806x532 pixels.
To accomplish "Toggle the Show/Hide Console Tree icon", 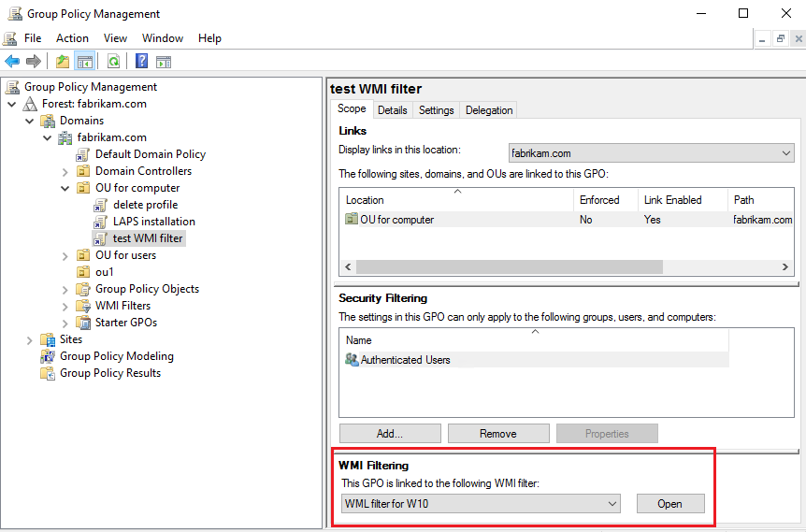I will (x=85, y=62).
